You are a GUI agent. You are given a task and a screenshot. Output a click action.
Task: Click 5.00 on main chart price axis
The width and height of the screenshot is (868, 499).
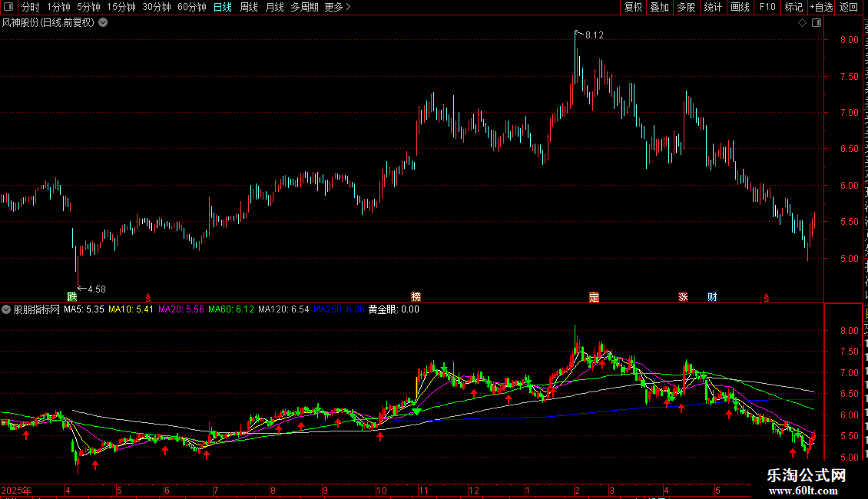point(849,259)
